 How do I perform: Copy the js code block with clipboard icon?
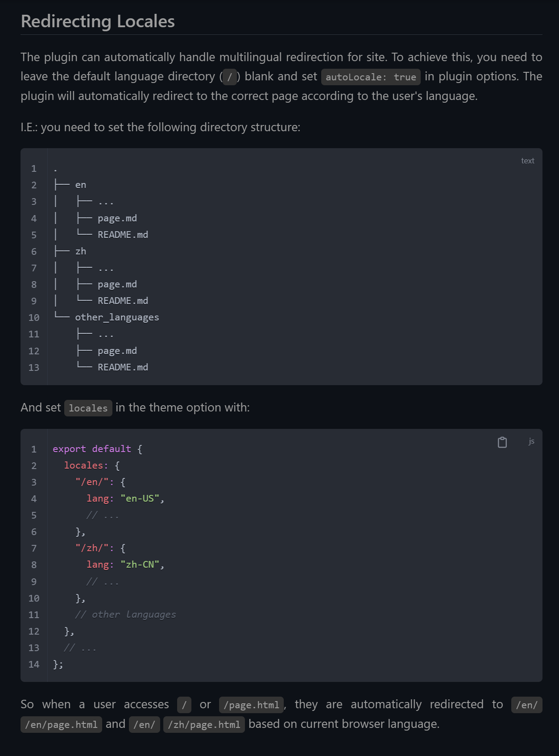(502, 442)
